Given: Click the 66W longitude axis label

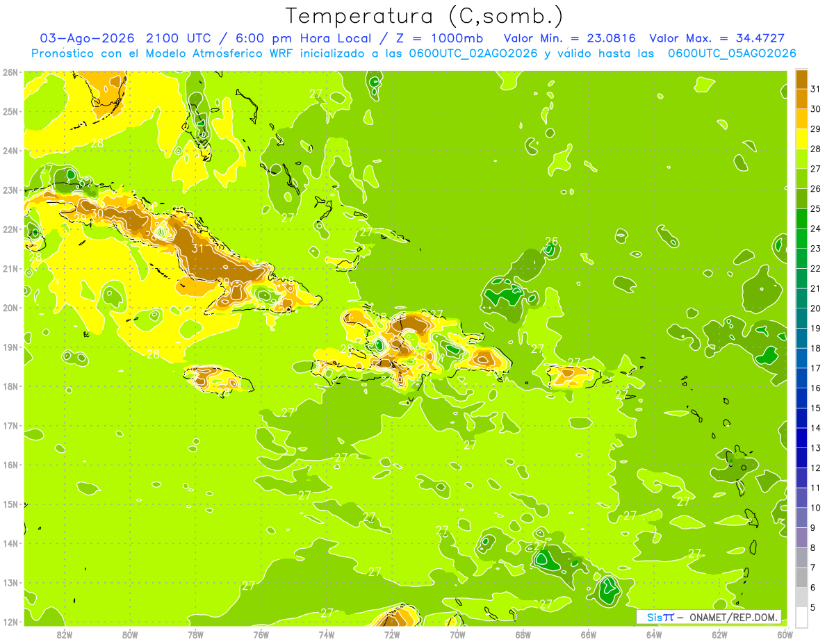Looking at the screenshot, I should (x=588, y=634).
